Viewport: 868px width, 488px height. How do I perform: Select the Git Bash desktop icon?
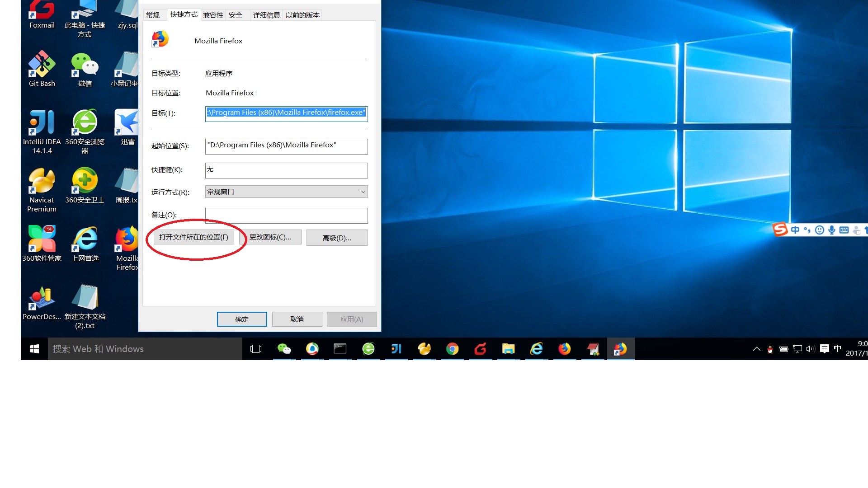[42, 69]
